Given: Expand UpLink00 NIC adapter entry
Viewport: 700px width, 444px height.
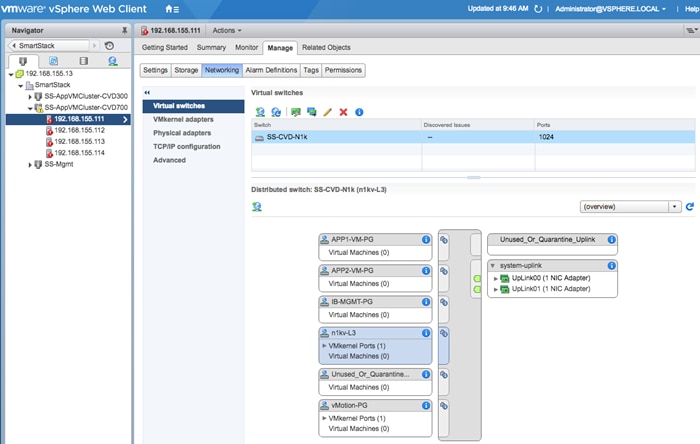Looking at the screenshot, I should click(x=496, y=278).
